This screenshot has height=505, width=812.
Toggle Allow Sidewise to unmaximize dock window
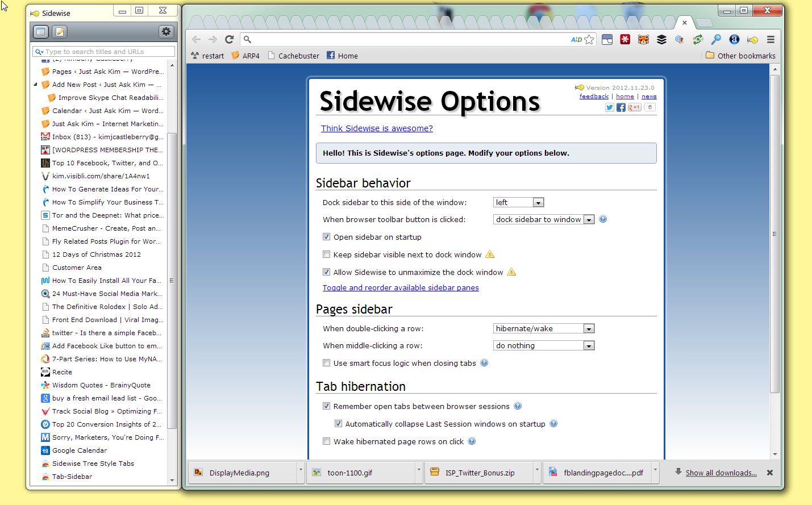pyautogui.click(x=326, y=272)
